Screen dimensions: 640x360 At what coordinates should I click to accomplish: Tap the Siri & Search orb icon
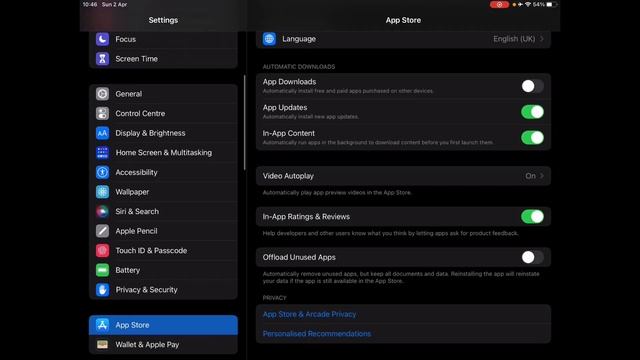(x=102, y=211)
